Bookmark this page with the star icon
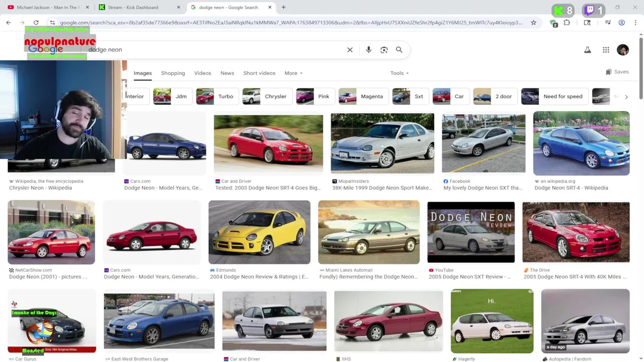The height and width of the screenshot is (362, 644). [x=533, y=23]
